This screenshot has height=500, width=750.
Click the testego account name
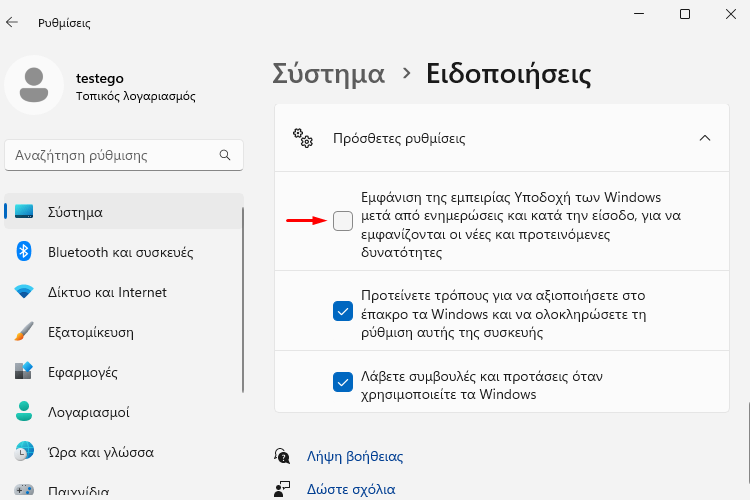pyautogui.click(x=99, y=78)
